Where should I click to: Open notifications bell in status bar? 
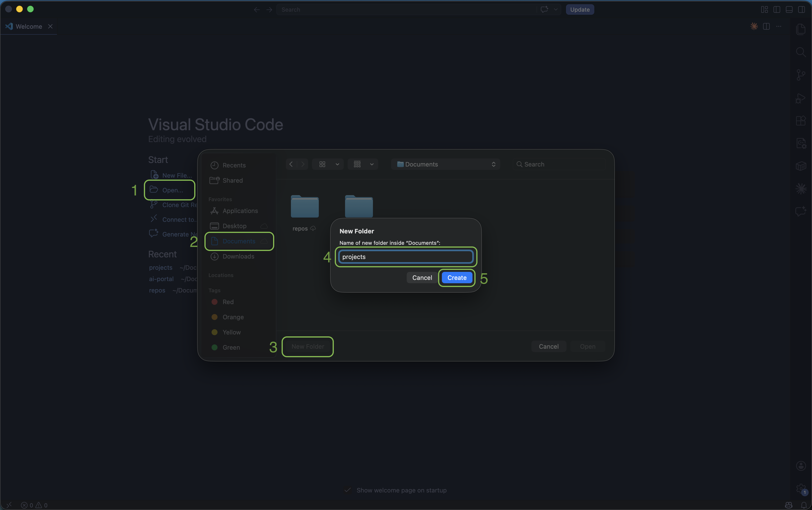[x=804, y=505]
